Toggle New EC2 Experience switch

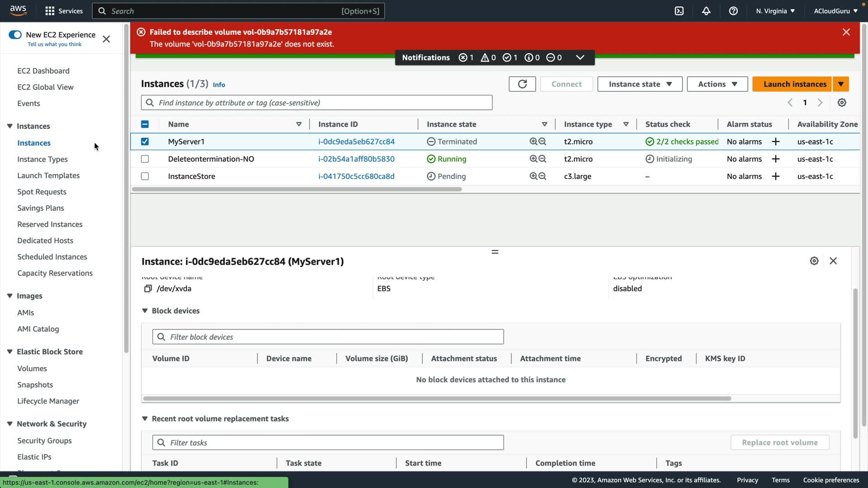15,35
